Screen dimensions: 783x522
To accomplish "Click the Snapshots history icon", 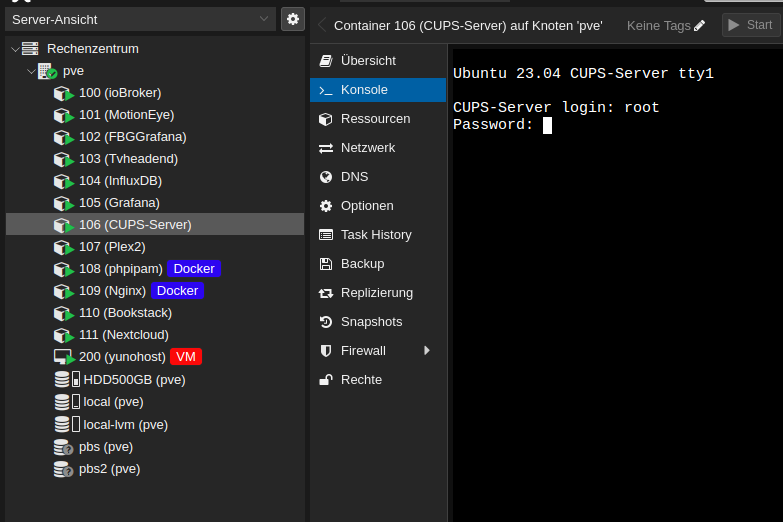I will pyautogui.click(x=325, y=322).
